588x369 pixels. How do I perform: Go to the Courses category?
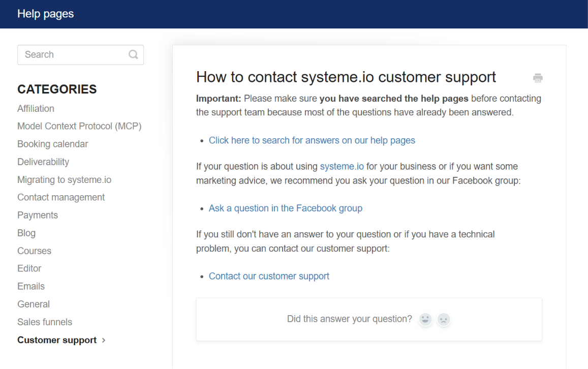pyautogui.click(x=34, y=251)
